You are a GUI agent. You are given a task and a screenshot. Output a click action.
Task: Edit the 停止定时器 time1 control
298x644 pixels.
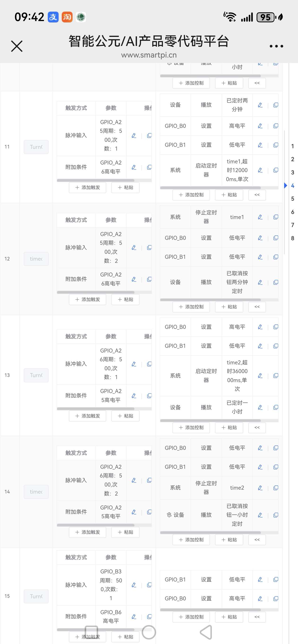click(x=260, y=217)
